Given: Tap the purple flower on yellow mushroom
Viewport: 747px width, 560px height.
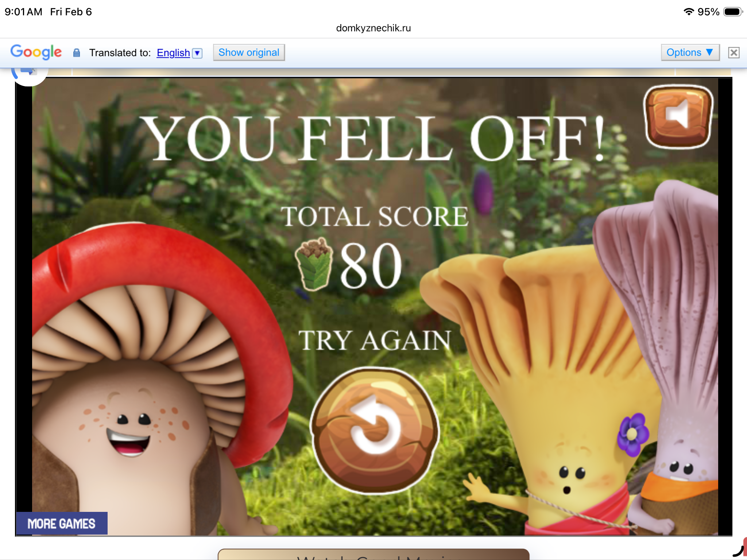Looking at the screenshot, I should tap(632, 434).
